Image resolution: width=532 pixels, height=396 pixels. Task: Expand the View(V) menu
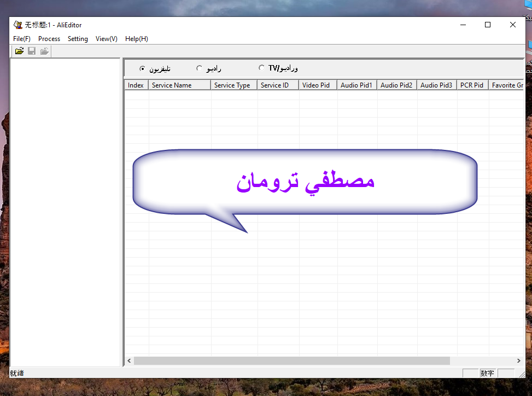click(x=106, y=39)
